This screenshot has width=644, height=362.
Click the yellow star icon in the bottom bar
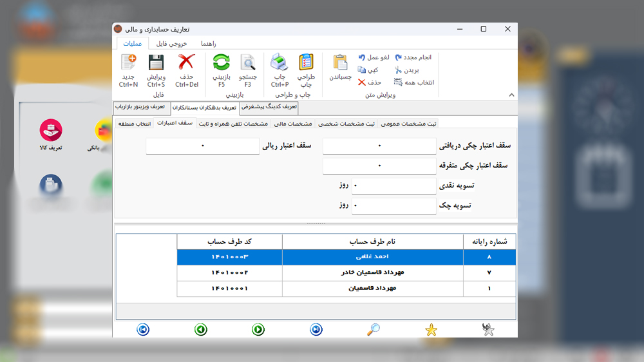(x=431, y=330)
